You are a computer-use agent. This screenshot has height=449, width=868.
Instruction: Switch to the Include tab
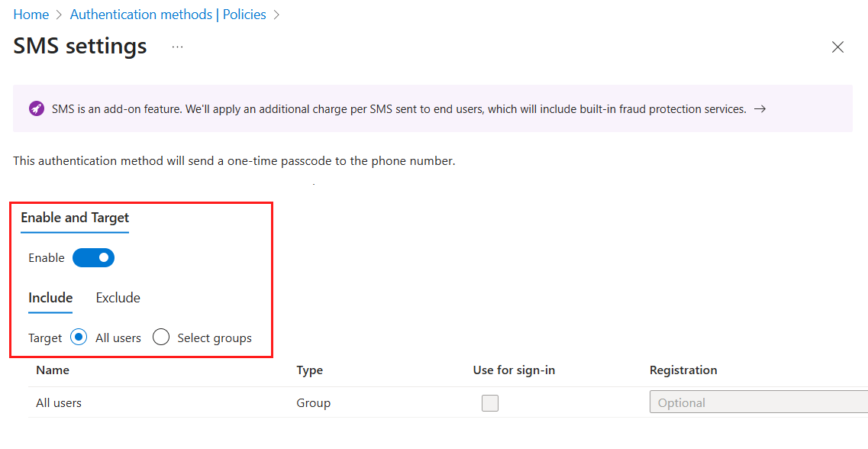50,298
